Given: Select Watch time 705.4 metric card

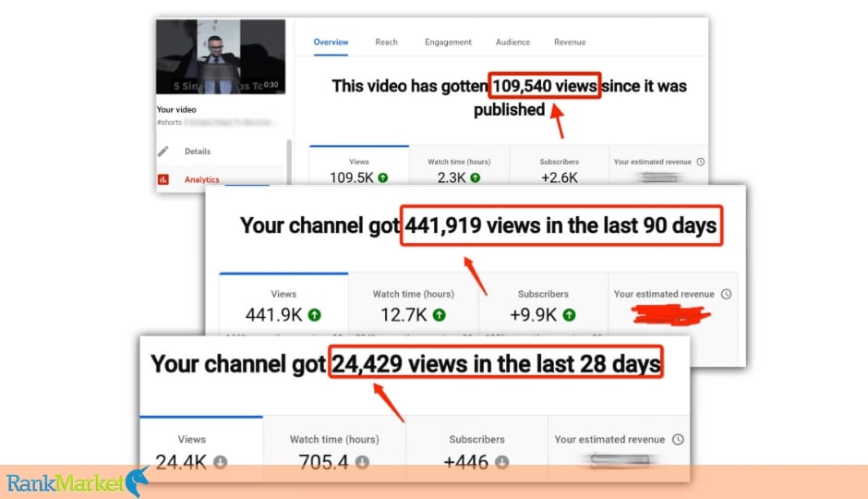Looking at the screenshot, I should click(x=334, y=448).
